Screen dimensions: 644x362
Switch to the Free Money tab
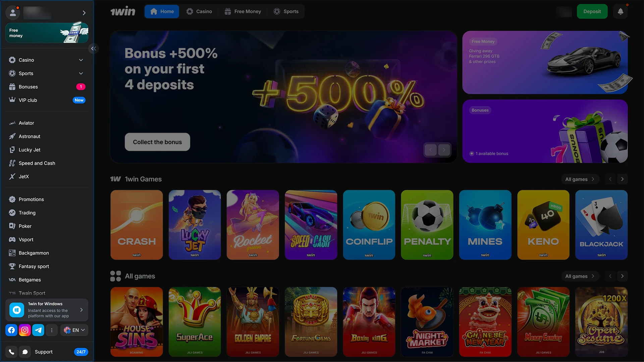[243, 11]
